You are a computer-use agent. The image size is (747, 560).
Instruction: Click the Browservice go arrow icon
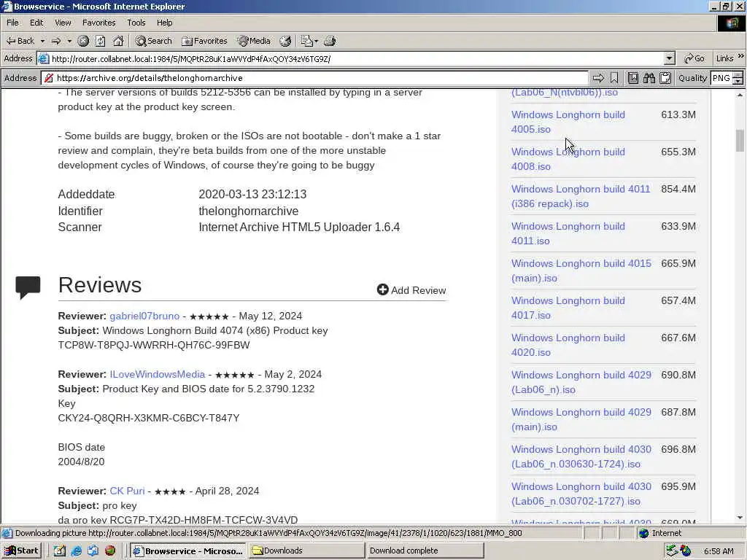598,78
